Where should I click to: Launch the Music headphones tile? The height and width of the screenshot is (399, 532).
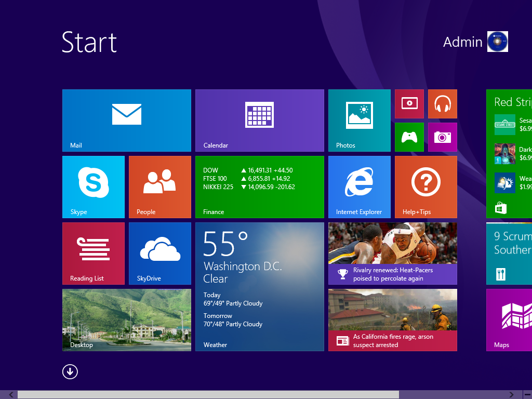coord(443,104)
